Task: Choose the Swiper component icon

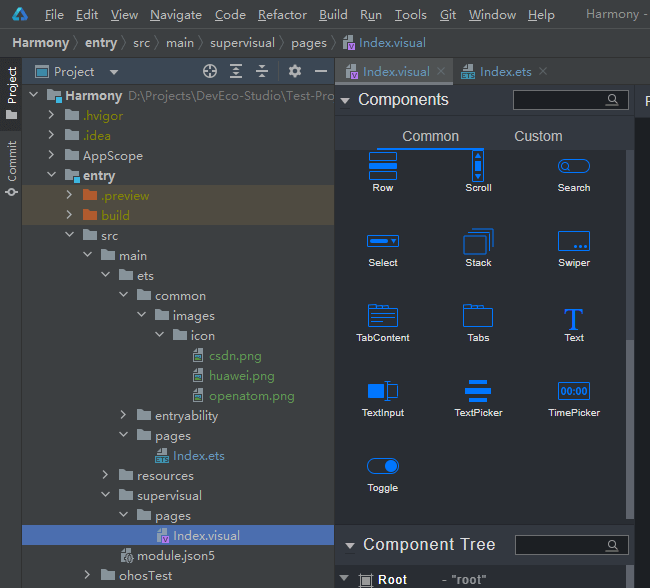Action: pos(574,241)
